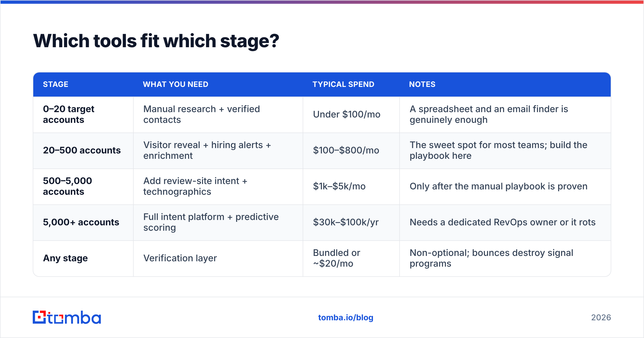644x338 pixels.
Task: Click 'Add review-site intent + technographics' cell
Action: coord(218,186)
